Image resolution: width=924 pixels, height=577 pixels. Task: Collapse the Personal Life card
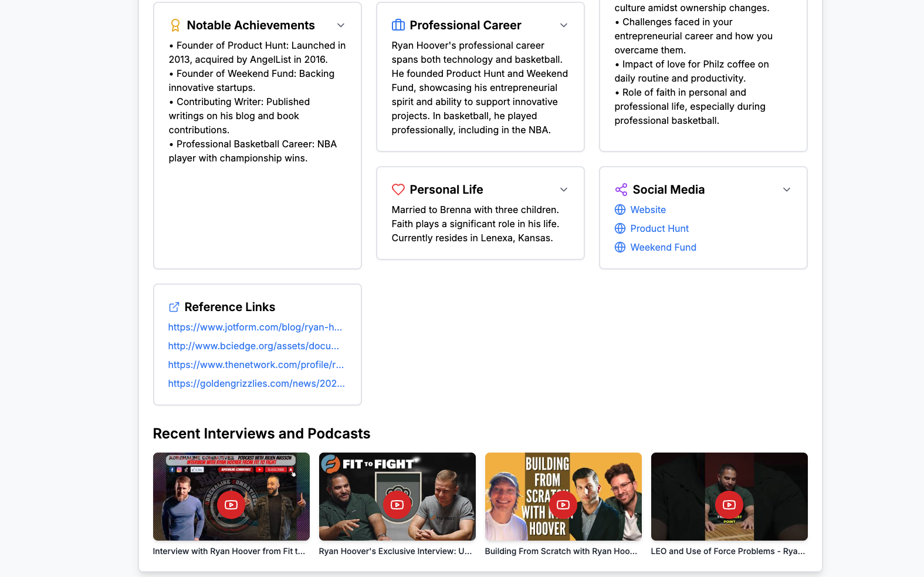pos(564,190)
